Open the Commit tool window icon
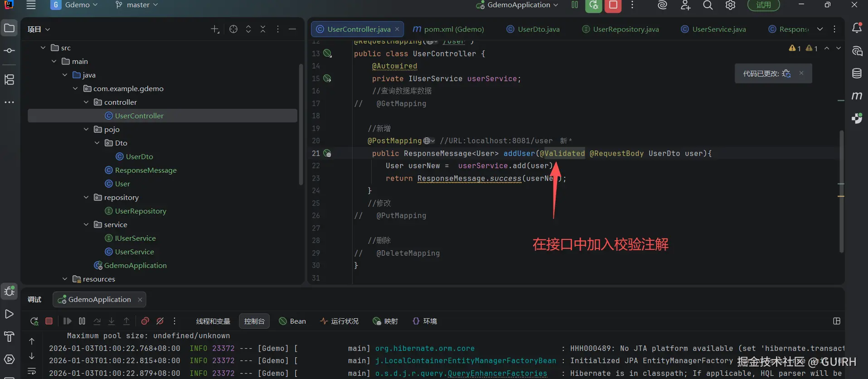Screen dimensions: 868x379 pos(9,50)
